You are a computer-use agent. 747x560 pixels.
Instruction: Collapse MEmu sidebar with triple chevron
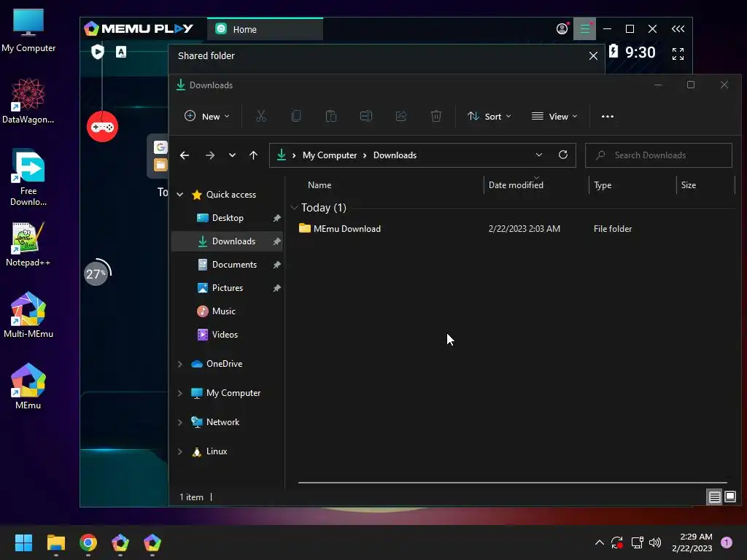[x=678, y=29]
